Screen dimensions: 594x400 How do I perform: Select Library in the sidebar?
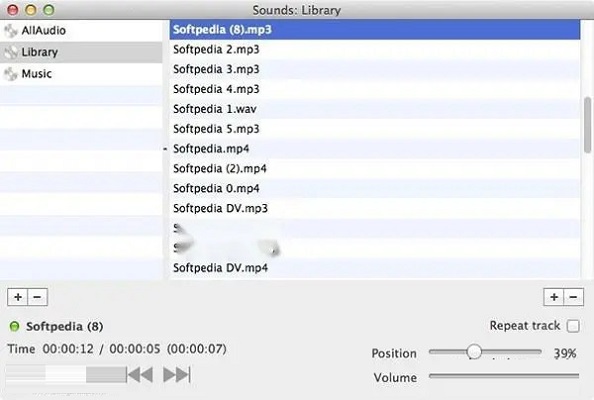[81, 52]
